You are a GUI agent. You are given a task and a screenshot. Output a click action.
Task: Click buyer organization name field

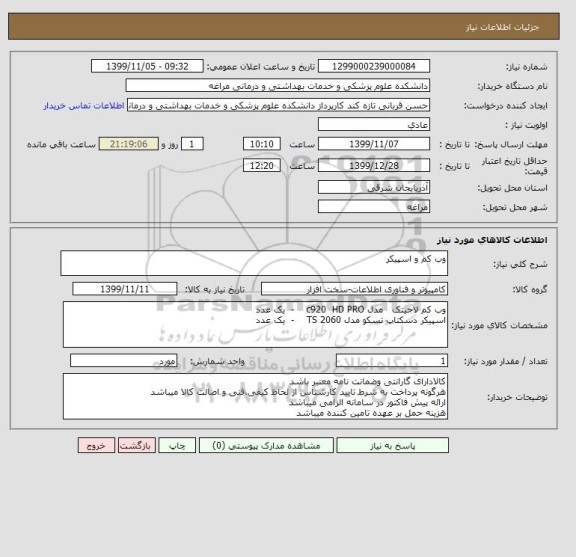[278, 85]
